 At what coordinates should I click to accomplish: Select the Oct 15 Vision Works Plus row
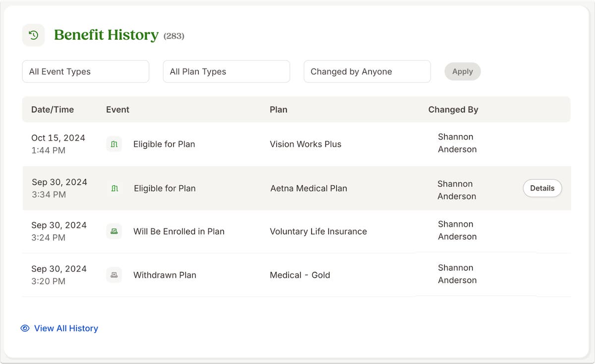[x=297, y=144]
